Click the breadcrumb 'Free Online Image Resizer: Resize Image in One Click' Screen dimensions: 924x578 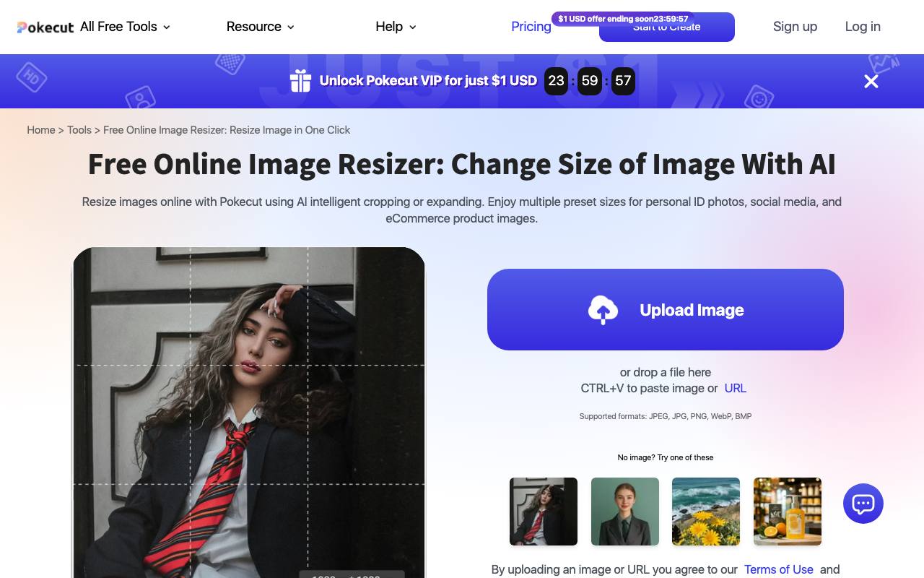(x=227, y=130)
